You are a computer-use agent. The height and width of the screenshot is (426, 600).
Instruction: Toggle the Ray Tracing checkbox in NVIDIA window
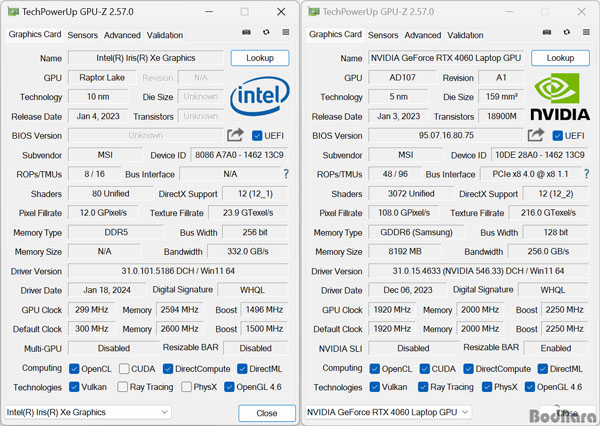(x=423, y=387)
